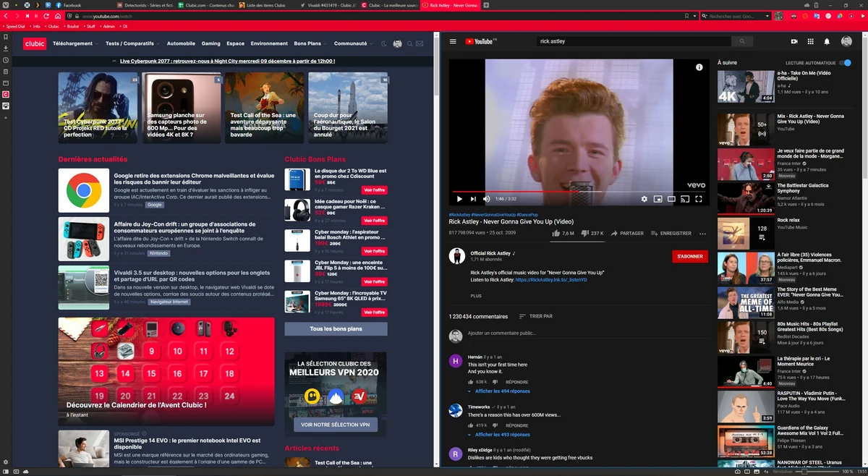This screenshot has height=476, width=868.
Task: Open the YouTube apps grid icon
Action: click(x=810, y=41)
